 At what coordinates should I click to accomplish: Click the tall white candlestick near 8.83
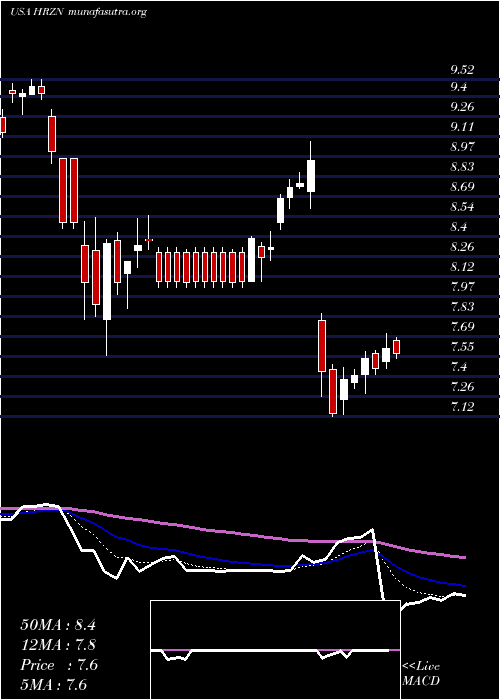pos(311,175)
